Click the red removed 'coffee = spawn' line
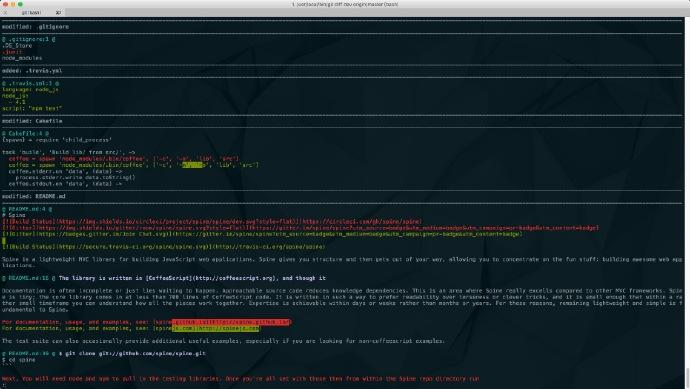This screenshot has width=690, height=389. point(124,158)
